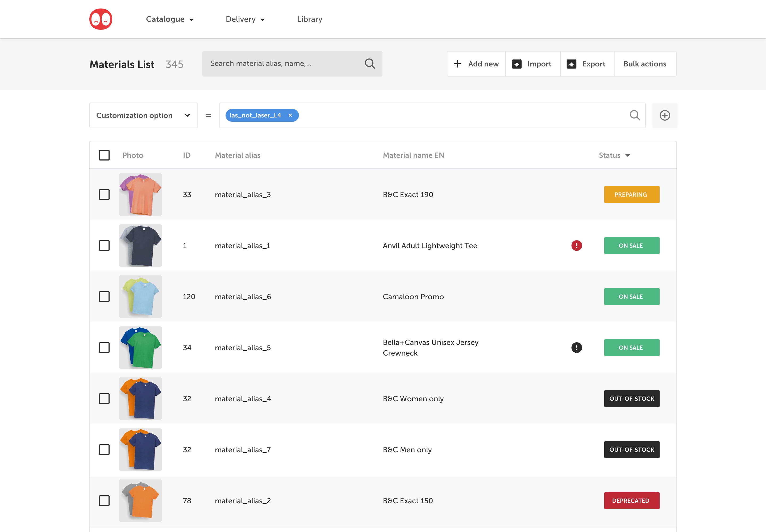Open search in the filter value field
The height and width of the screenshot is (532, 766).
(x=635, y=115)
